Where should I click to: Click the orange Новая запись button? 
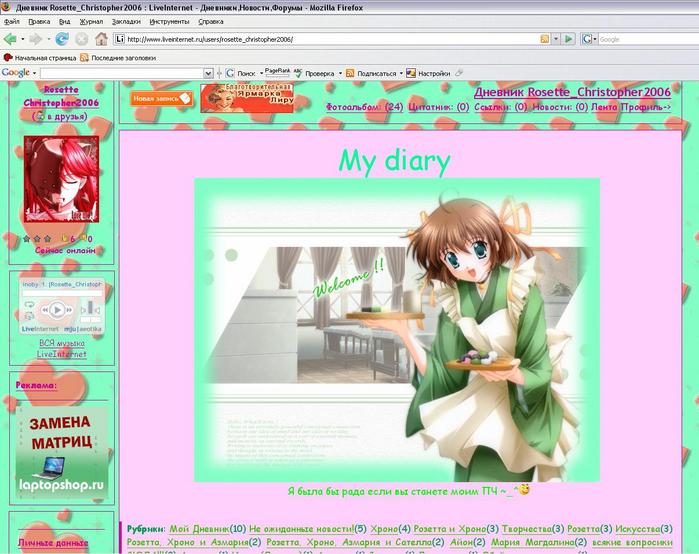[x=162, y=98]
